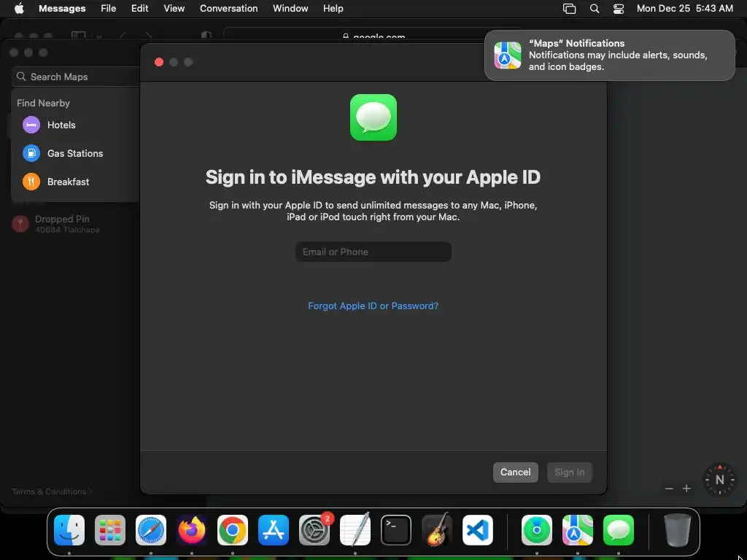Switch to Maps via Dock icon
Viewport: 747px width, 560px height.
(x=578, y=530)
